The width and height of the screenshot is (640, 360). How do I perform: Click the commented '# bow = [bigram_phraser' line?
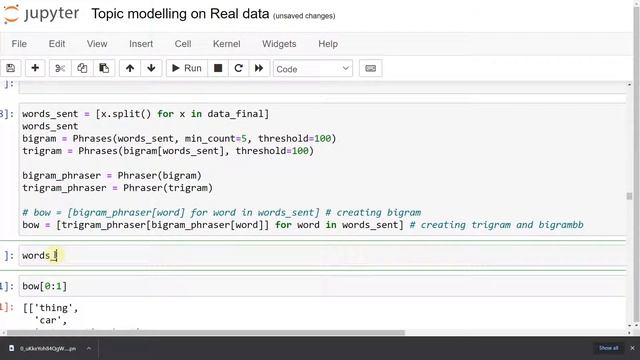click(221, 213)
